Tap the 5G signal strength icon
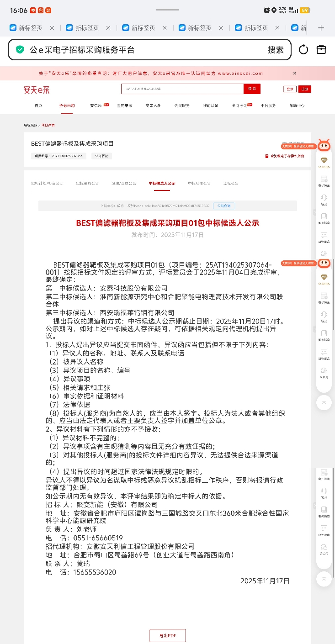The width and height of the screenshot is (335, 644). (293, 10)
